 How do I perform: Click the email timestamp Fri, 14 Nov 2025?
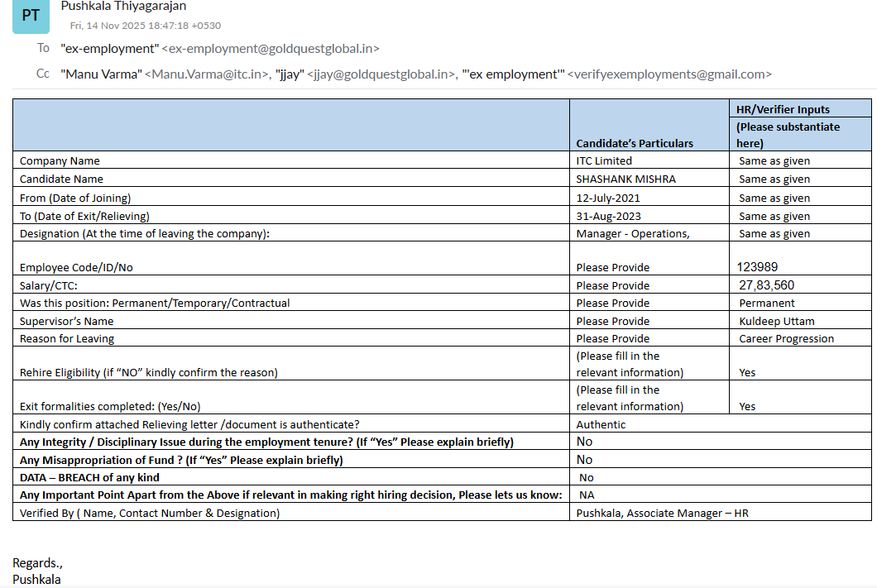click(146, 26)
